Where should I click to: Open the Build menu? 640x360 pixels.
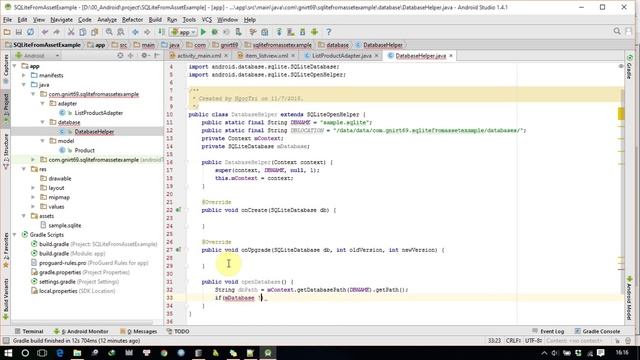[155, 20]
